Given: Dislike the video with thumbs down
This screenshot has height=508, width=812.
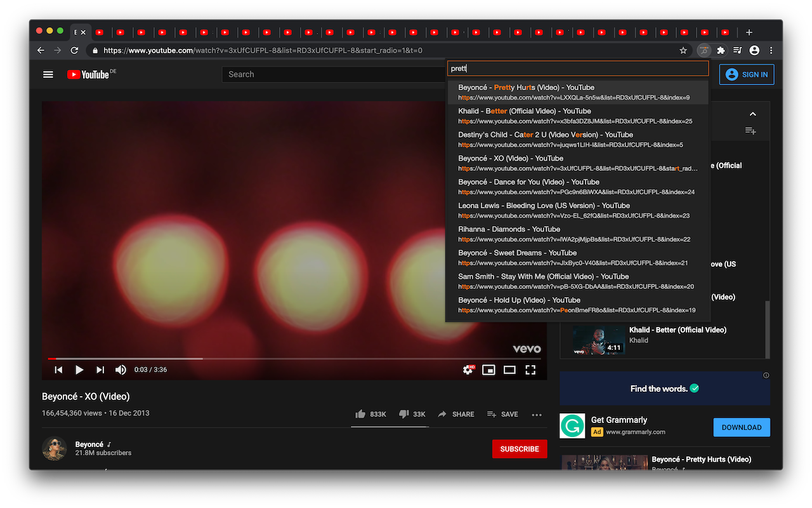Looking at the screenshot, I should click(x=412, y=414).
